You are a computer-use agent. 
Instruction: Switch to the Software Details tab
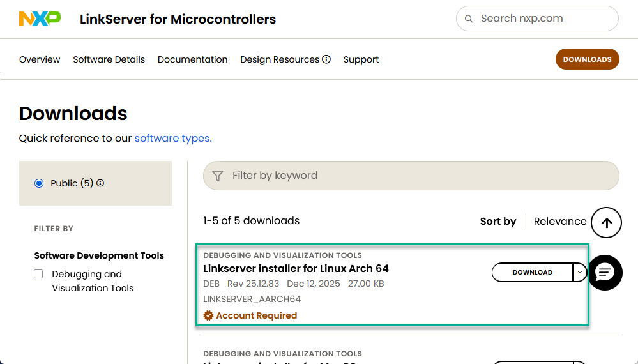point(109,59)
